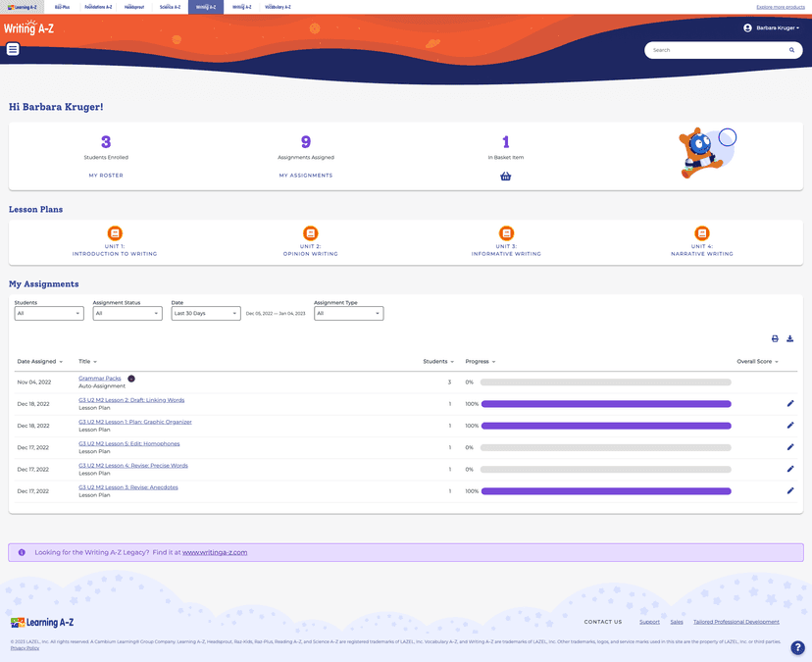Viewport: 812px width, 662px height.
Task: Download the assignments list
Action: click(790, 338)
